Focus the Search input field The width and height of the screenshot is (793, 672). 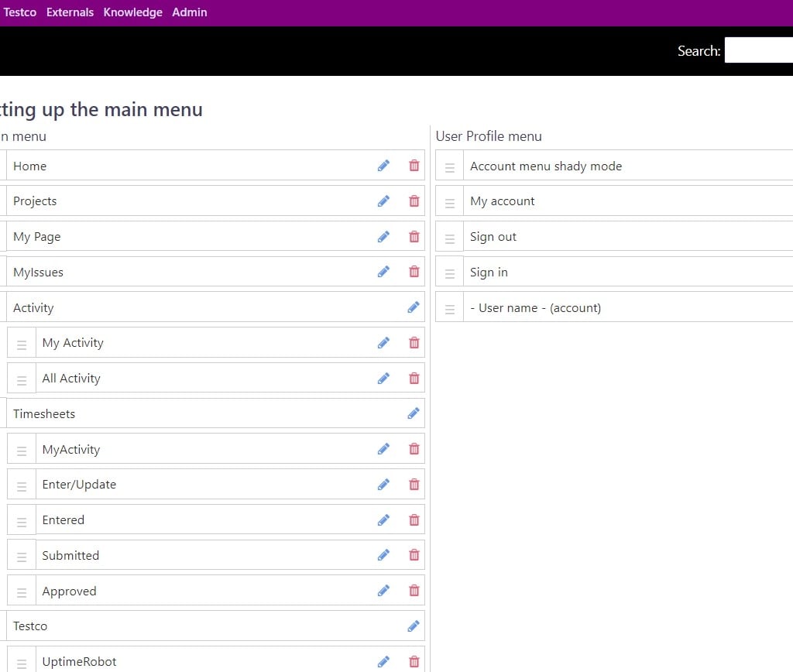click(759, 50)
